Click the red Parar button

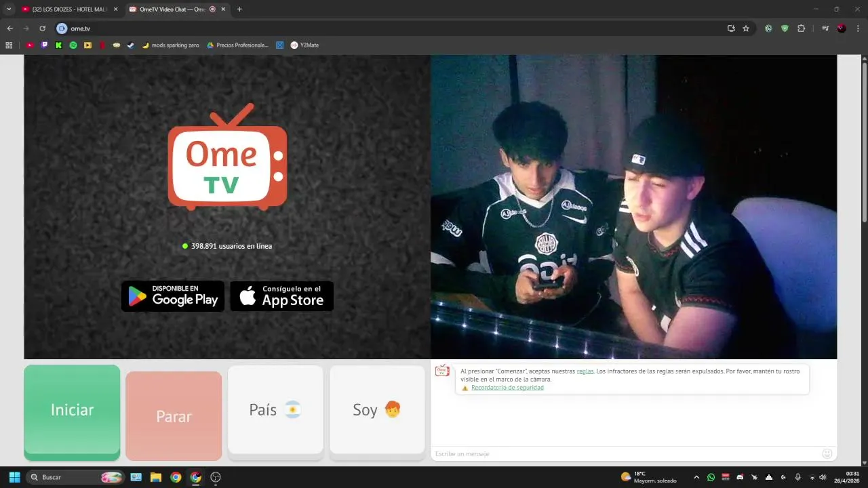coord(174,415)
